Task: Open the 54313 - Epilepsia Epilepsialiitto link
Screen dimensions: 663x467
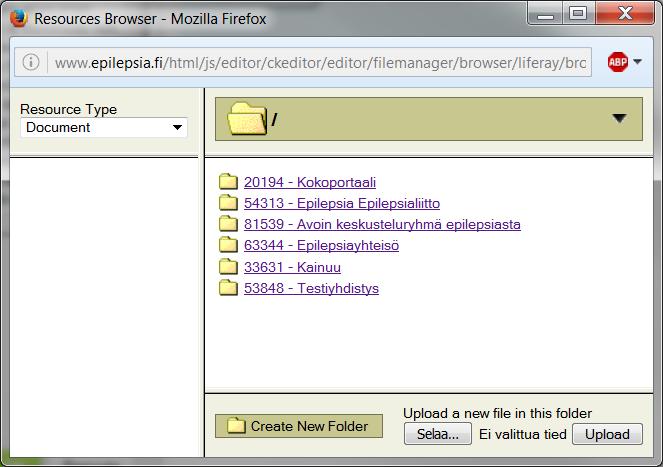Action: tap(342, 203)
